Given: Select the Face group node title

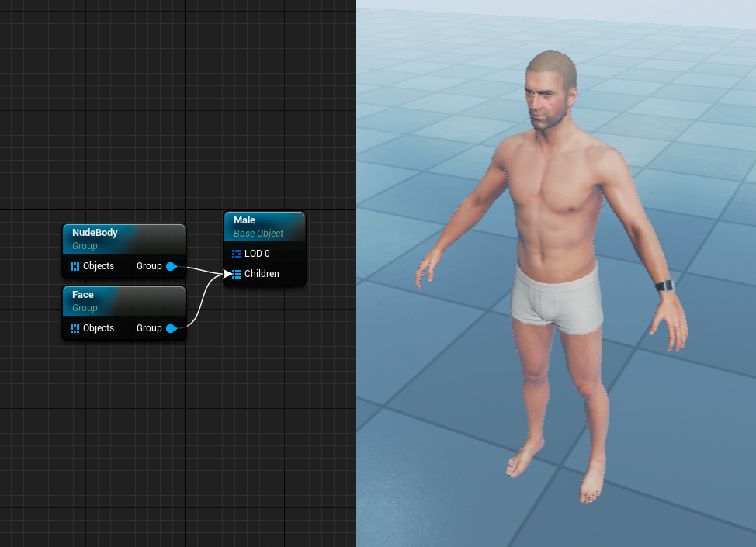Looking at the screenshot, I should tap(83, 295).
